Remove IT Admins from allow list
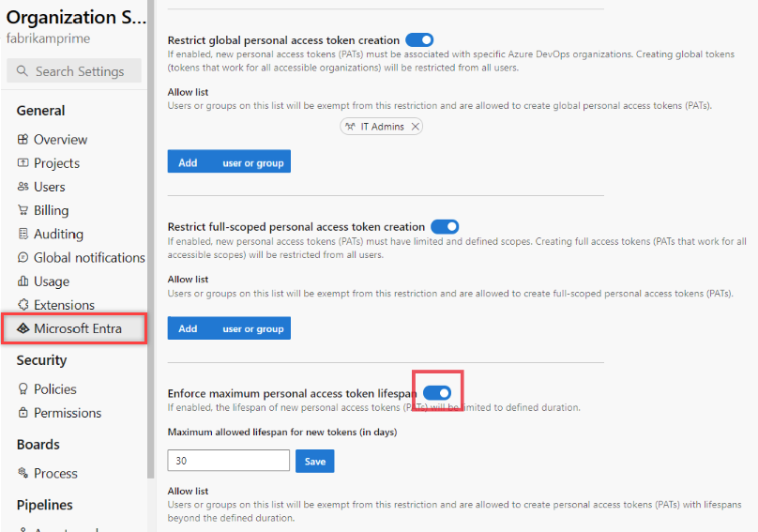758x532 pixels. coord(415,127)
